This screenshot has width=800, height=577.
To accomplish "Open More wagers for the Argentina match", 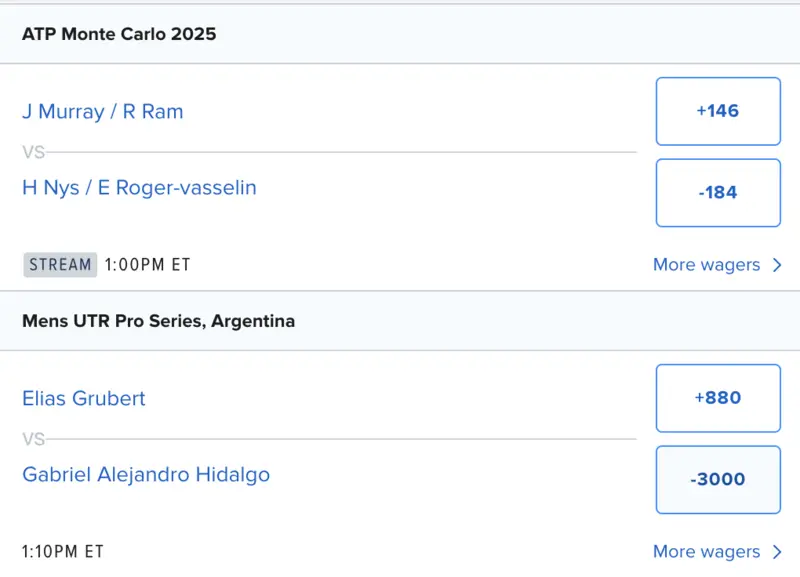I will 706,551.
